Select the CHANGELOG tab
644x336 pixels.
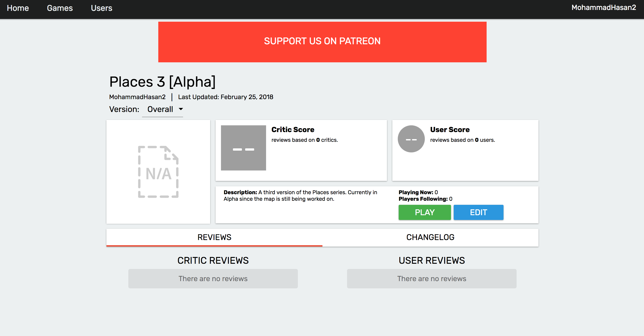(x=430, y=237)
